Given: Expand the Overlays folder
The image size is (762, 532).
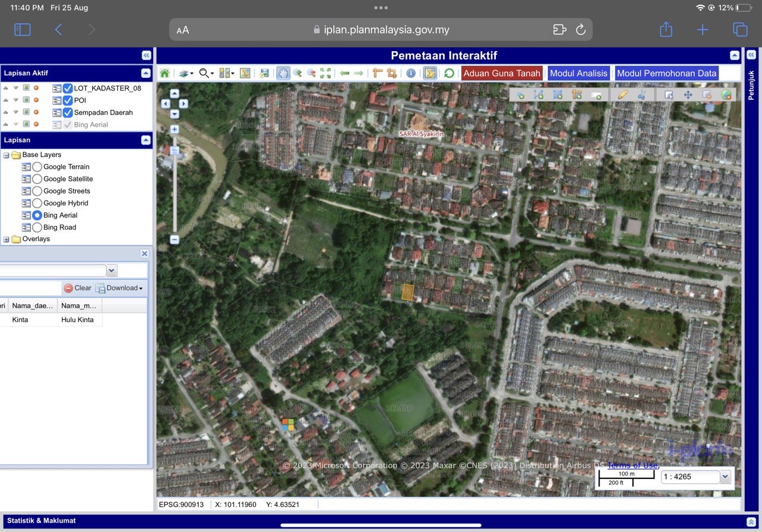Looking at the screenshot, I should pos(7,239).
